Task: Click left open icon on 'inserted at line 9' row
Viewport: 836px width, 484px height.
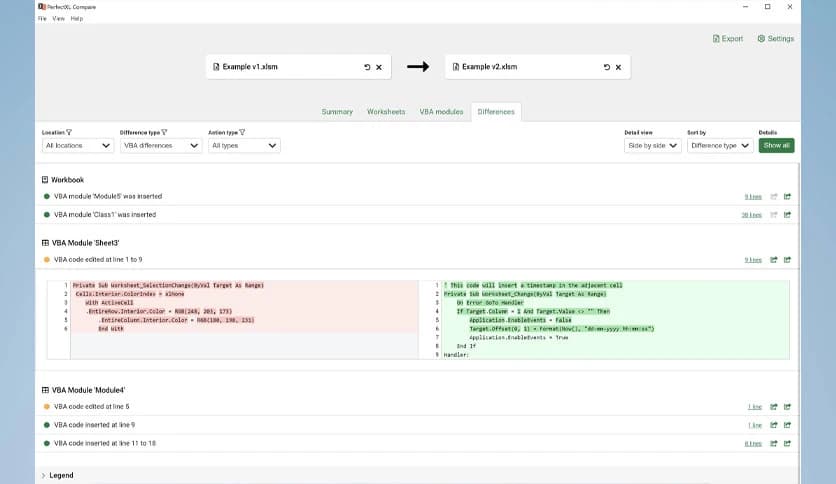Action: 774,425
